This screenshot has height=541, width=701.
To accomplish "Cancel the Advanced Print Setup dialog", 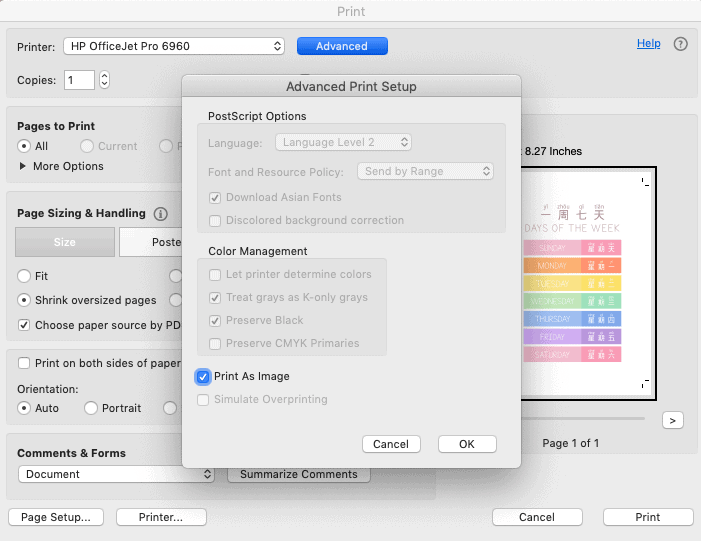I will point(391,444).
